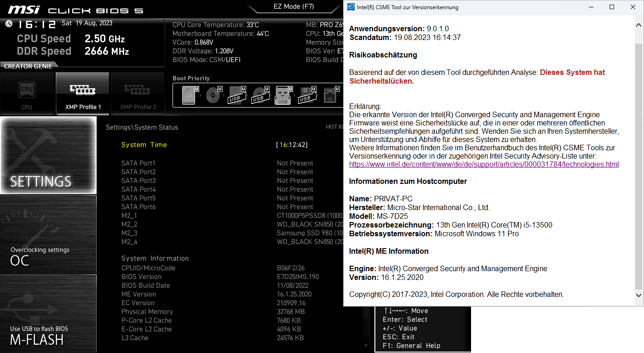Select the M2_2 drive row

(232, 224)
